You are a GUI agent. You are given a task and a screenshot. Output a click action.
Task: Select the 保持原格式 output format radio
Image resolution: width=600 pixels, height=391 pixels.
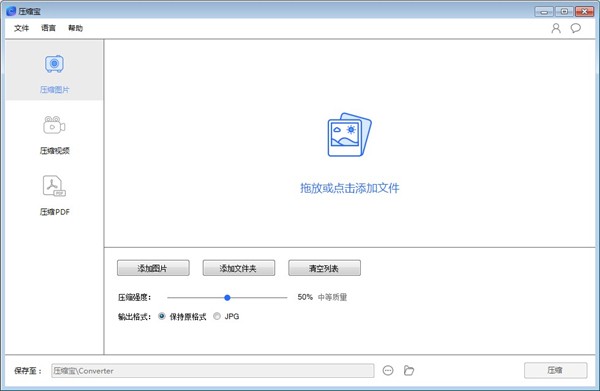point(161,316)
